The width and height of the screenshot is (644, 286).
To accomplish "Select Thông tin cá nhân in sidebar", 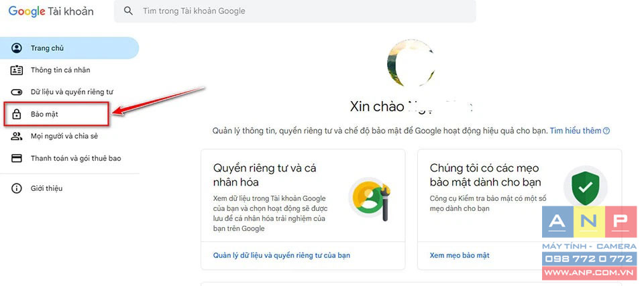I will (60, 70).
